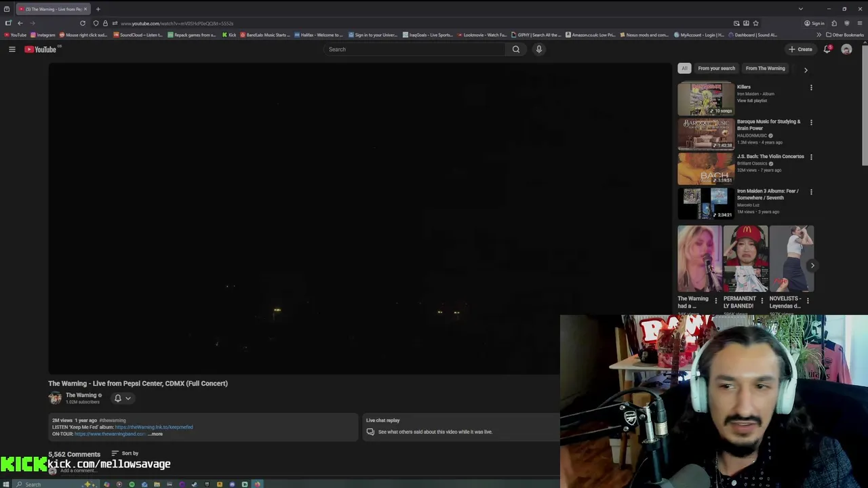Open the Iron Maiden 3 Albums thumbnail
Viewport: 868px width, 488px height.
click(705, 203)
